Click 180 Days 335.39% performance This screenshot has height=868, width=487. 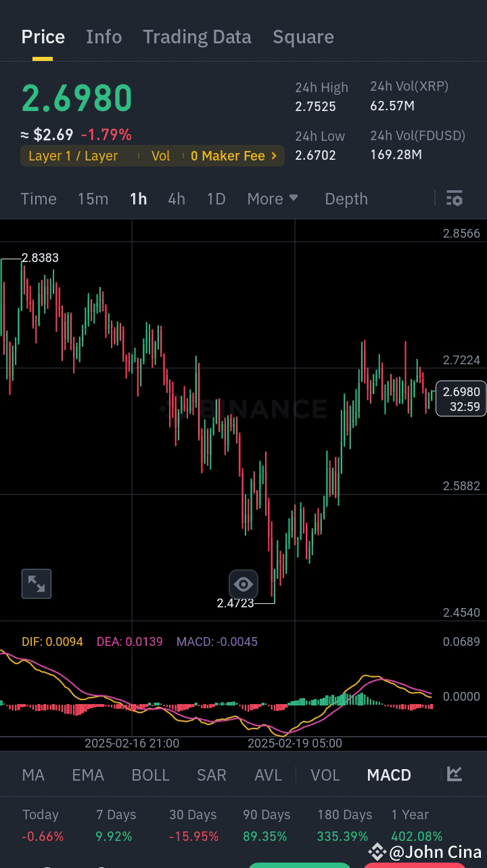[344, 825]
